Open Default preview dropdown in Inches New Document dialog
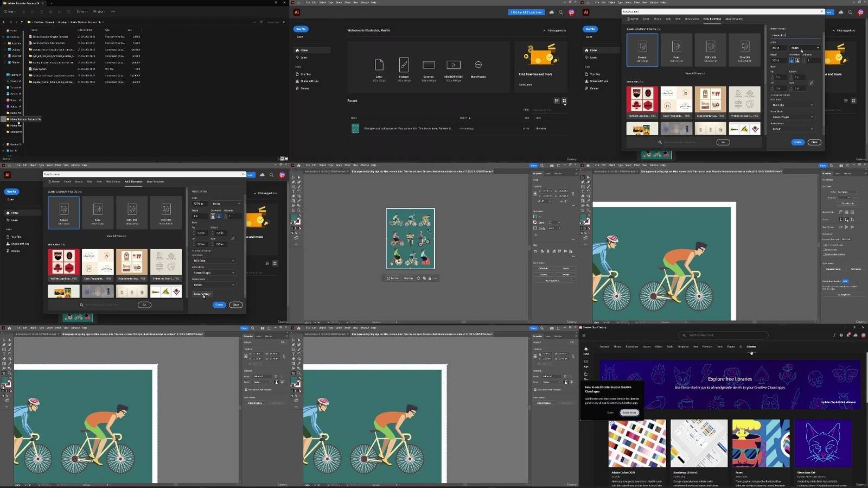The height and width of the screenshot is (488, 868). coord(214,284)
